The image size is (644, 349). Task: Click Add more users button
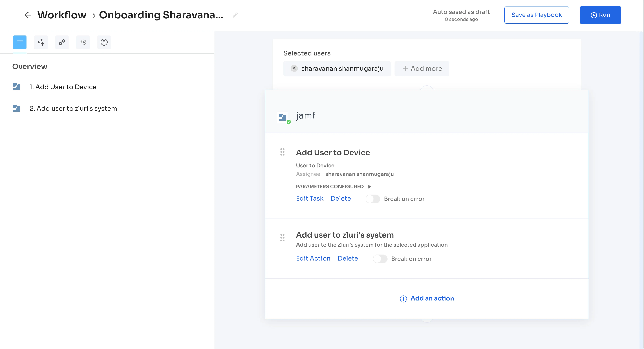422,68
